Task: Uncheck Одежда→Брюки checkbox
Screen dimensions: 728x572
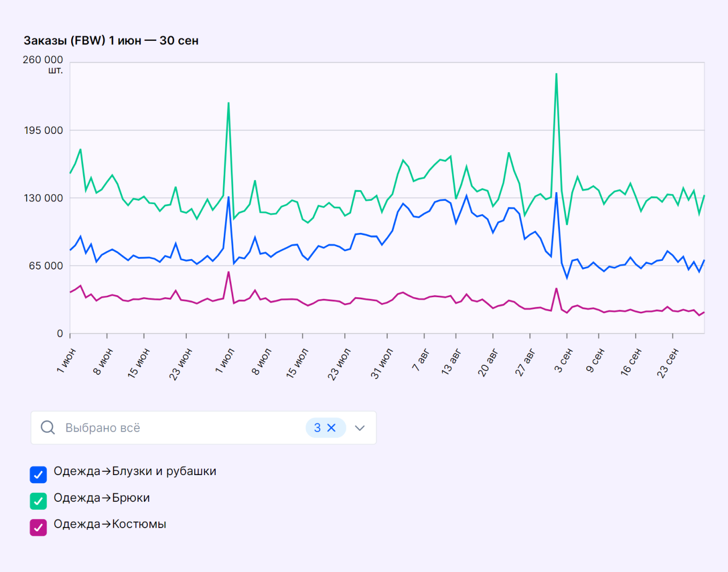Action: pyautogui.click(x=38, y=501)
